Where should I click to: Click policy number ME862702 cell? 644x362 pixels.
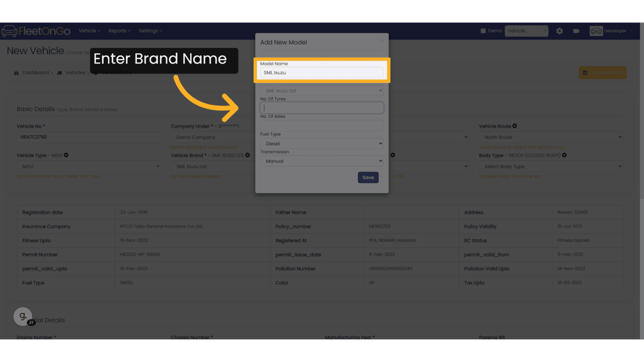pyautogui.click(x=380, y=226)
